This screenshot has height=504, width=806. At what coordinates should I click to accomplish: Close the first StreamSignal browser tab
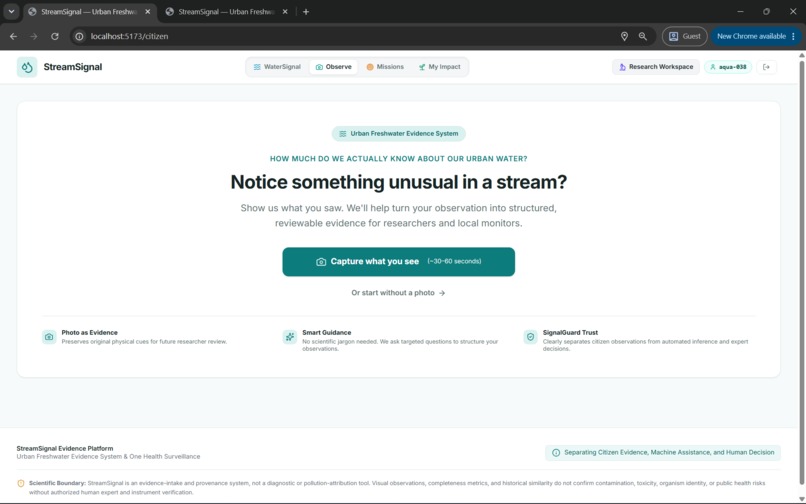148,12
